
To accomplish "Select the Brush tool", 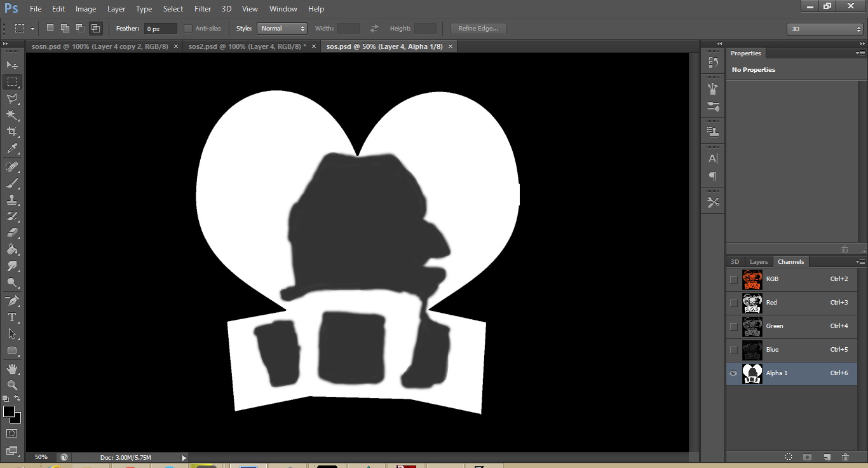I will point(12,183).
